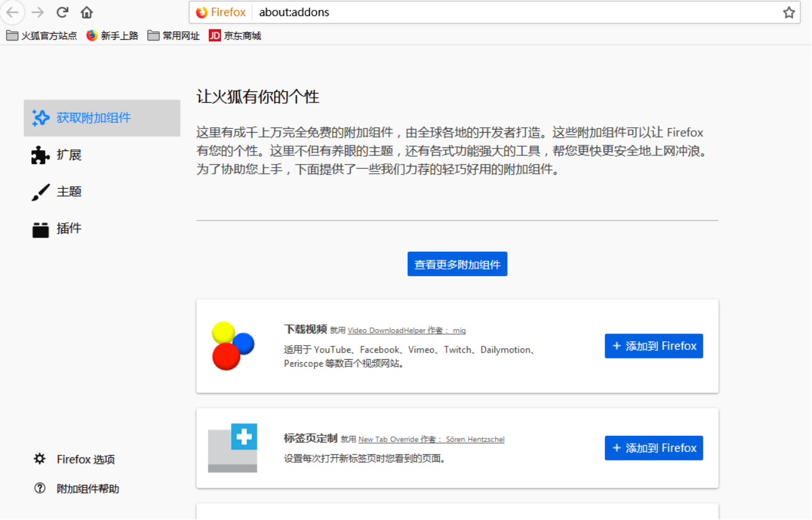The image size is (812, 520).
Task: Go back to the previous page
Action: (x=12, y=12)
